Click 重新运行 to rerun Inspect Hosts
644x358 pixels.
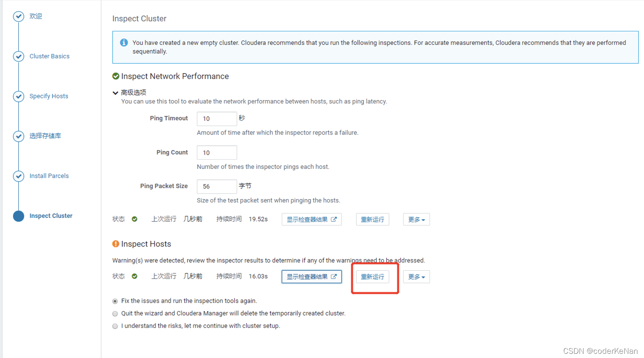[373, 277]
